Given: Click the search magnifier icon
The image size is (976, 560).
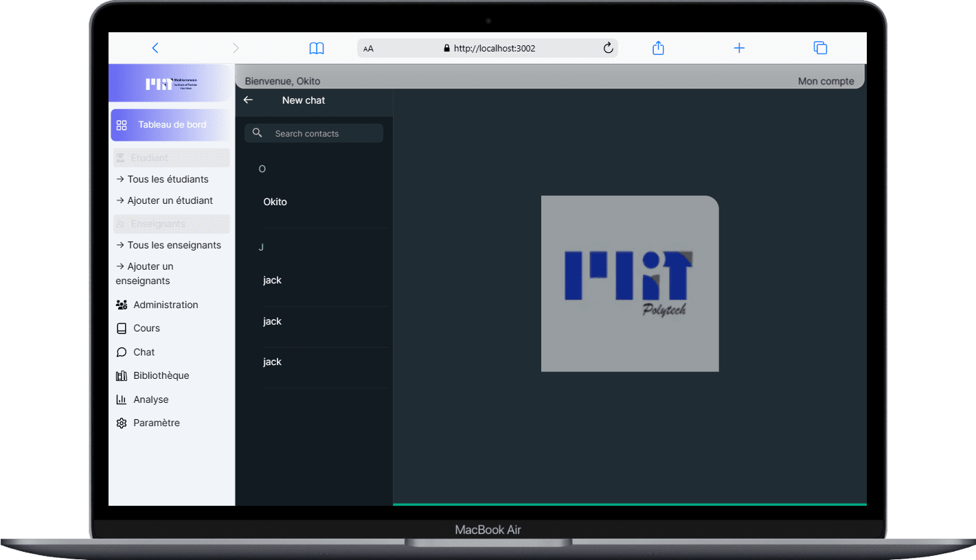Looking at the screenshot, I should click(x=258, y=133).
